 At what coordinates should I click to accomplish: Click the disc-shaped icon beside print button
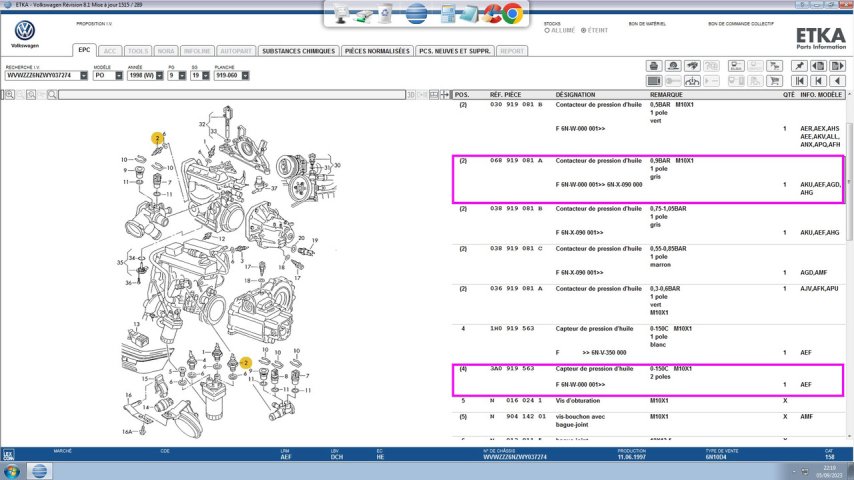(673, 66)
